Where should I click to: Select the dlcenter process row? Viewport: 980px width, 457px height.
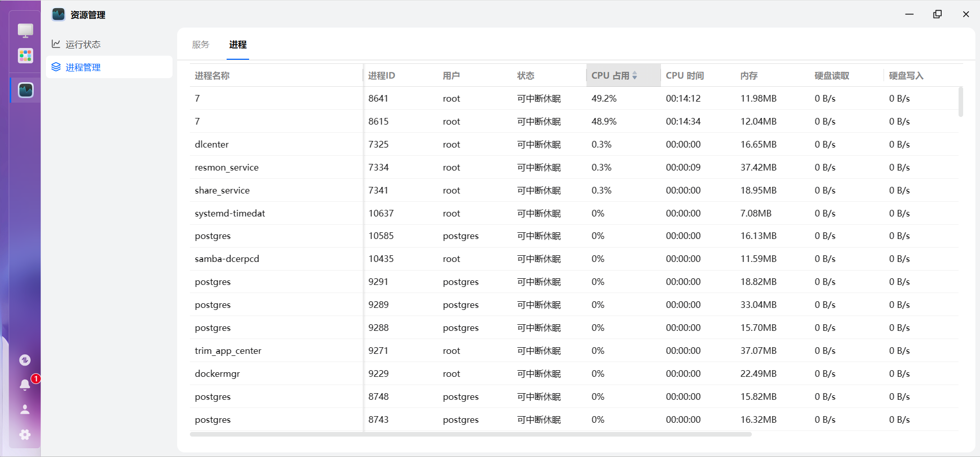coord(574,145)
